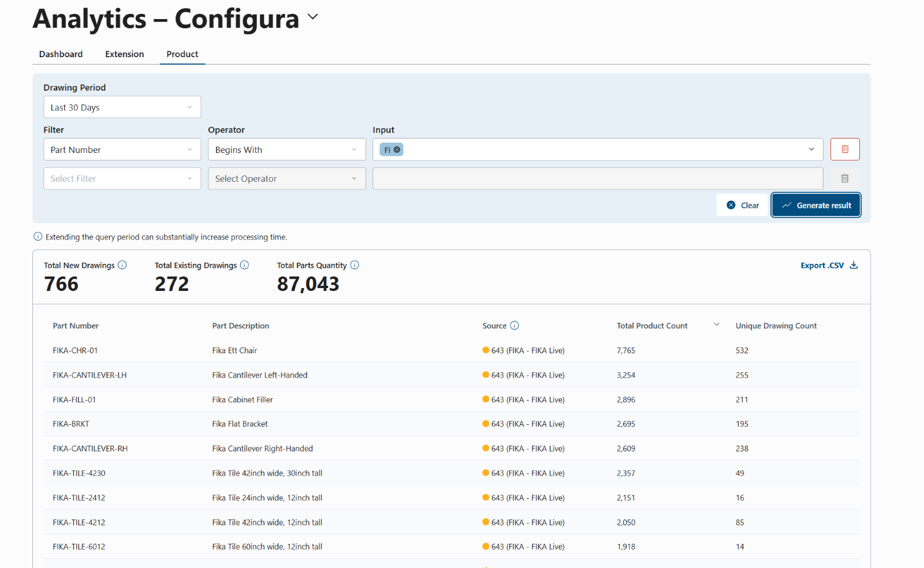
Task: Open the Part Number filter dropdown
Action: click(x=122, y=150)
